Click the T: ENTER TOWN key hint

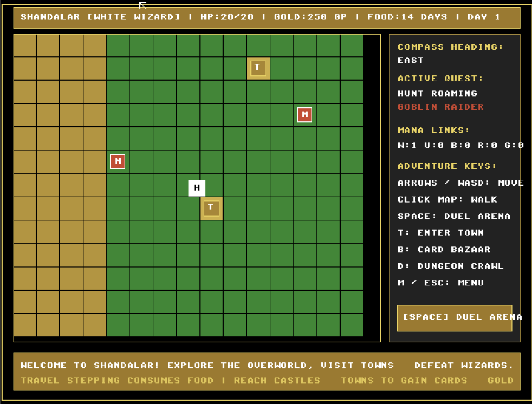point(441,233)
